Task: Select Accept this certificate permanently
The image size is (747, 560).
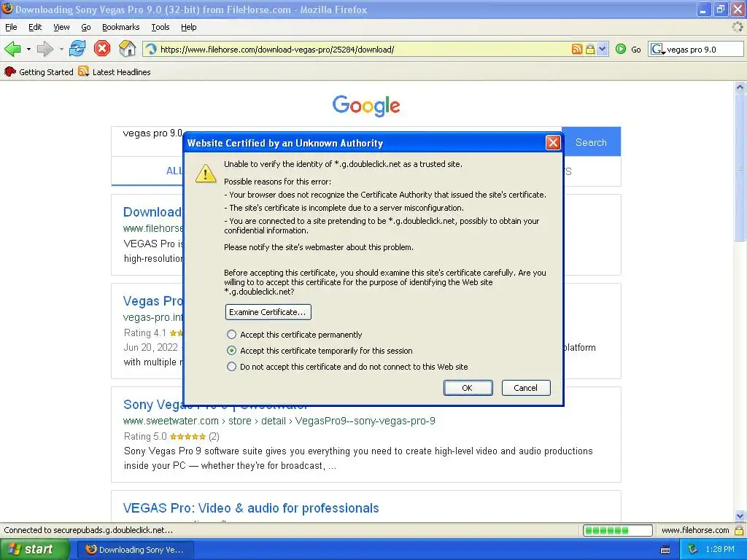Action: click(231, 334)
